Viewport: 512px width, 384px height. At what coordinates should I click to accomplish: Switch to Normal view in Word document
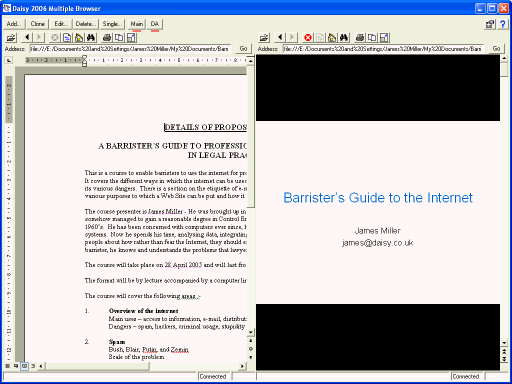point(7,366)
